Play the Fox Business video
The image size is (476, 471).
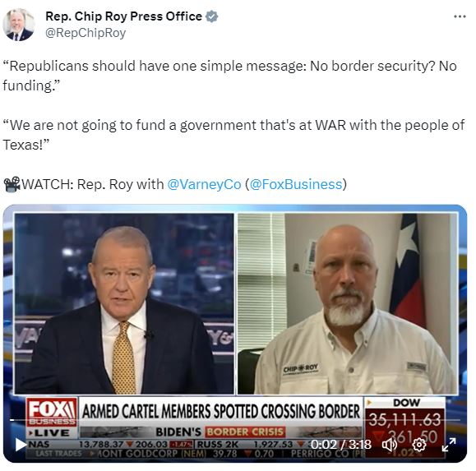(x=21, y=445)
